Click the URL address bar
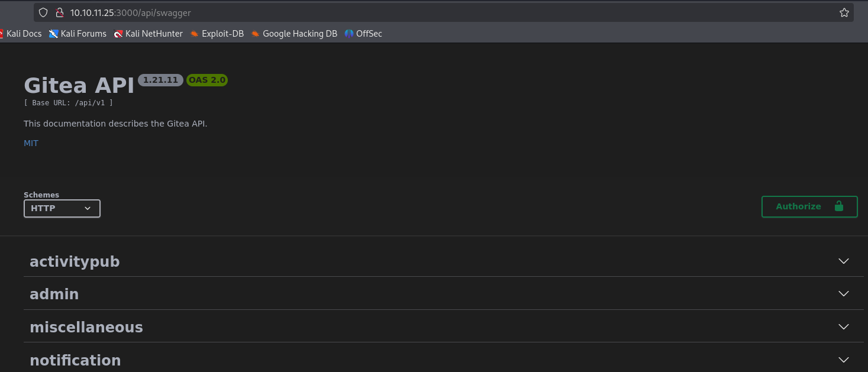868x372 pixels. [414, 12]
